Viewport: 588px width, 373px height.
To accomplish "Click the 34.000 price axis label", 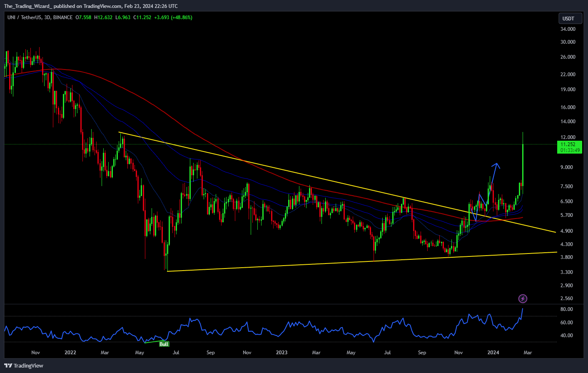I will click(x=568, y=29).
